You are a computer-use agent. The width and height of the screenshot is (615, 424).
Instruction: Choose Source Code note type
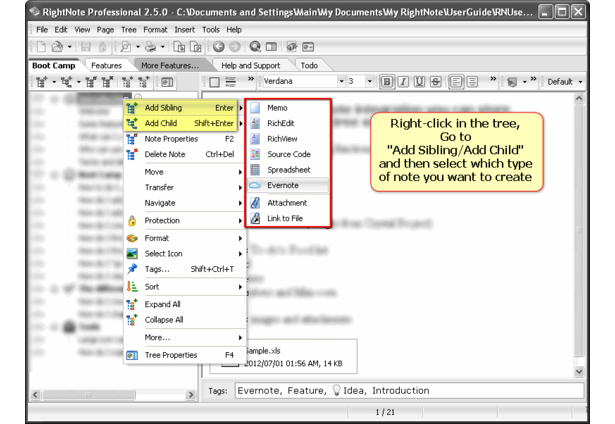pyautogui.click(x=287, y=154)
